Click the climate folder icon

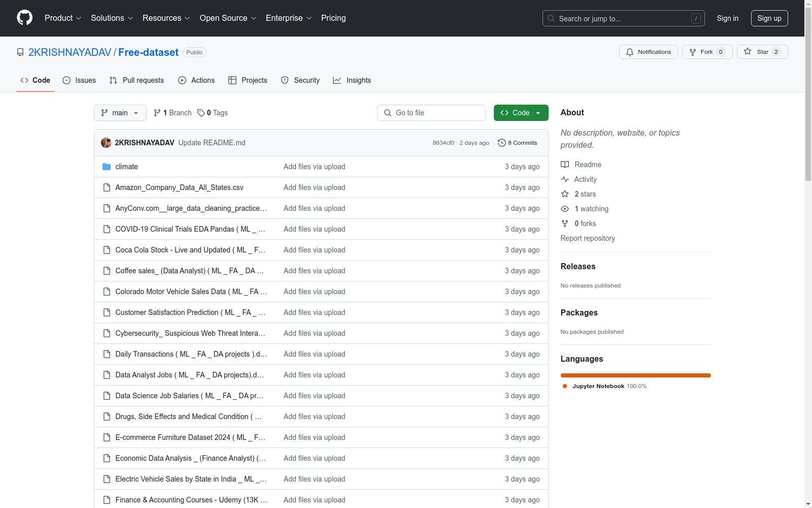click(x=107, y=167)
